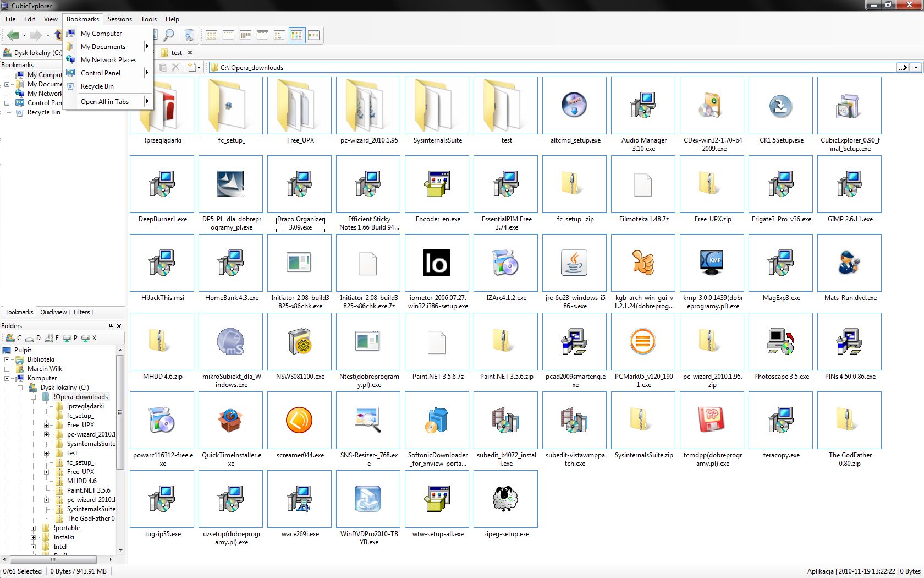Go back with the green arrow
The image size is (924, 578).
pyautogui.click(x=12, y=35)
